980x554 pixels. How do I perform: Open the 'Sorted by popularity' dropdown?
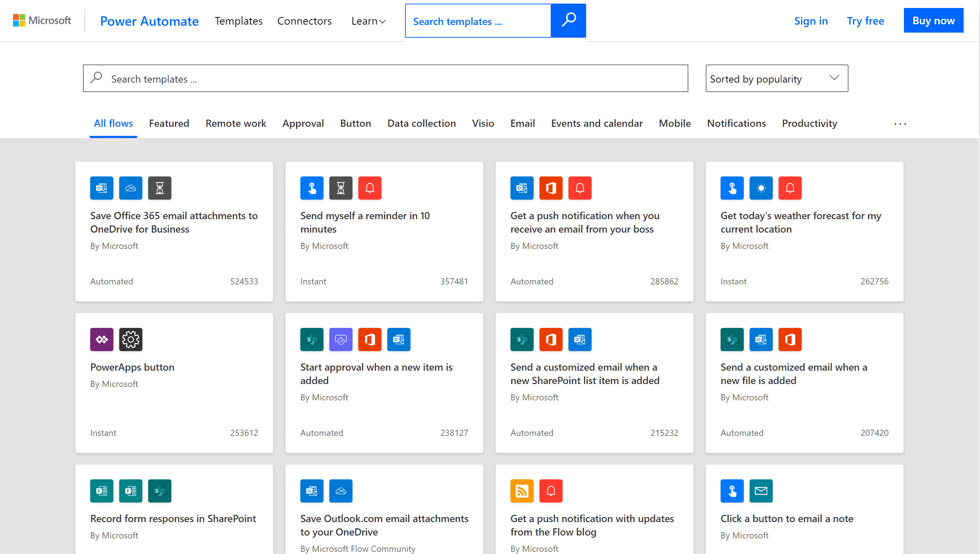pos(776,78)
